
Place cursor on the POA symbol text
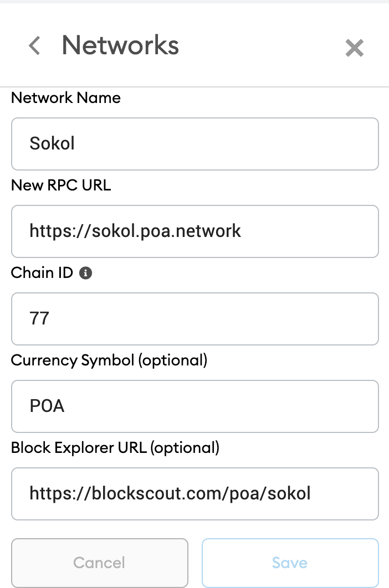(47, 406)
